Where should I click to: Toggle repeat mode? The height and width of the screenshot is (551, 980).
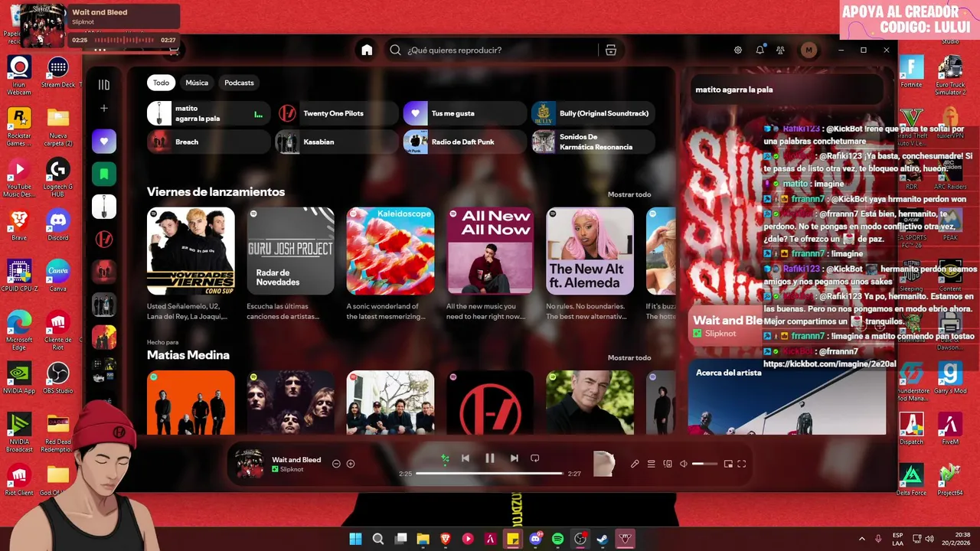coord(535,458)
